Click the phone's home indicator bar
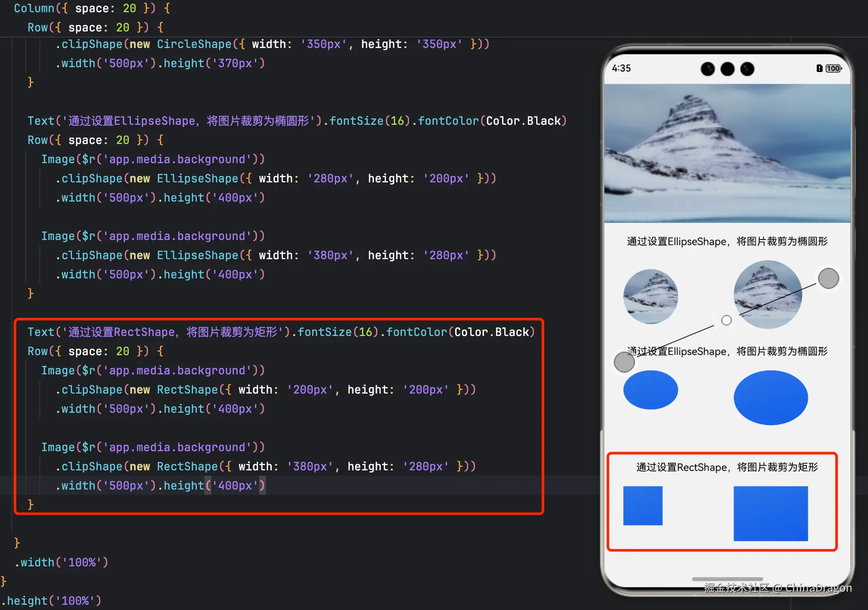 727,579
